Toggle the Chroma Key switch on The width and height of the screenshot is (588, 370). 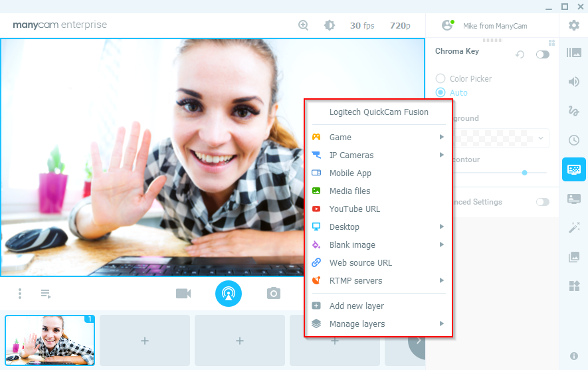tap(543, 54)
